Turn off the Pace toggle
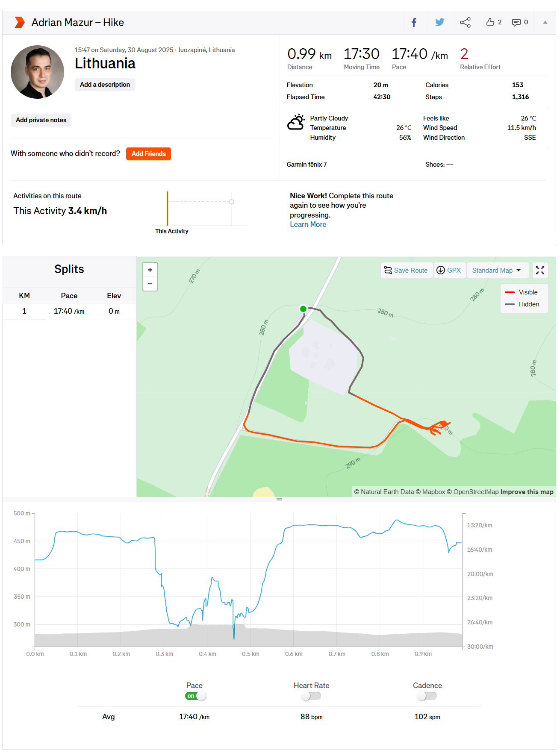 196,696
